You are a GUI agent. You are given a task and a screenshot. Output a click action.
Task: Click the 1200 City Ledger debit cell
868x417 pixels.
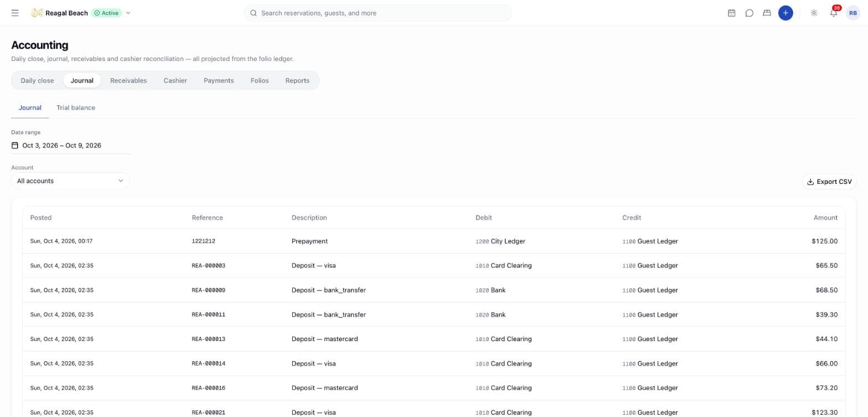(500, 241)
